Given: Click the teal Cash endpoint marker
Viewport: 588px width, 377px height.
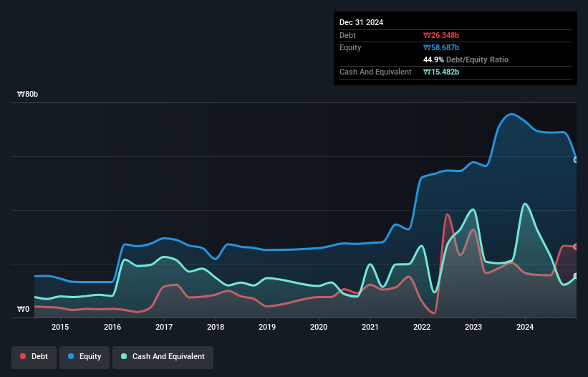Looking at the screenshot, I should (x=576, y=276).
